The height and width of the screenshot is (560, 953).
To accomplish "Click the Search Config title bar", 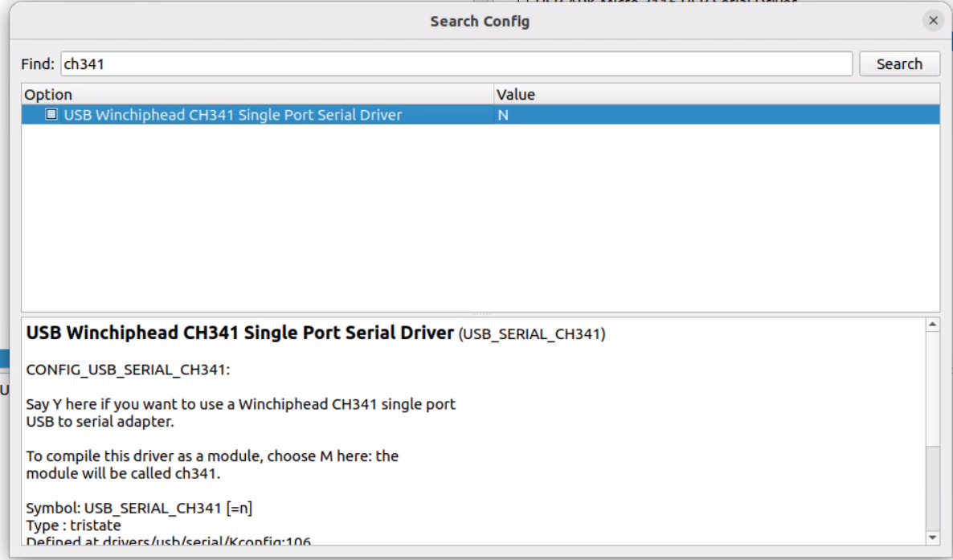I will point(479,21).
